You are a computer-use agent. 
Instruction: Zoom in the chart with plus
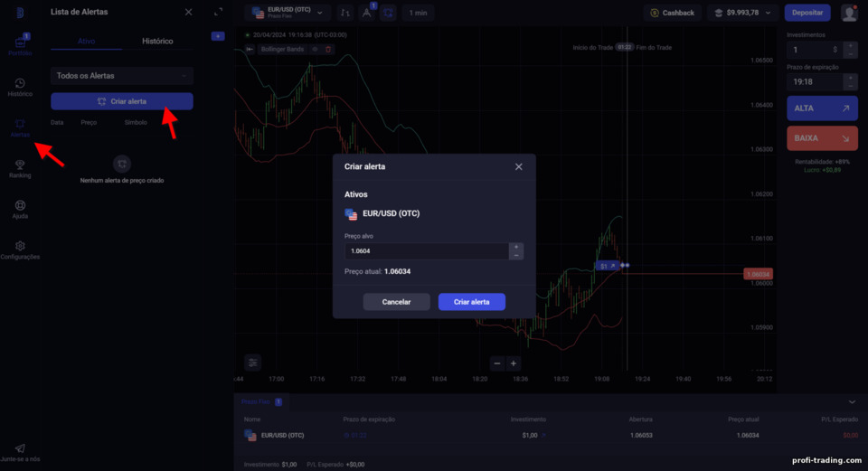pos(514,363)
